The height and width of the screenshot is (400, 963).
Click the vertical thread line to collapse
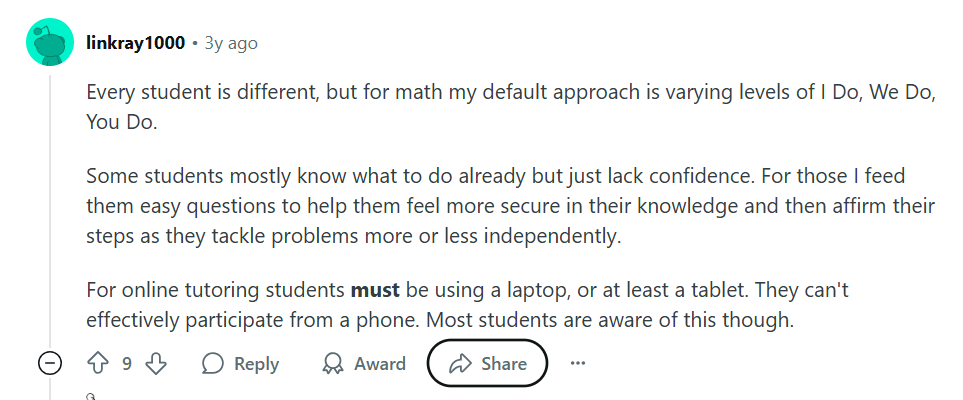(x=49, y=200)
